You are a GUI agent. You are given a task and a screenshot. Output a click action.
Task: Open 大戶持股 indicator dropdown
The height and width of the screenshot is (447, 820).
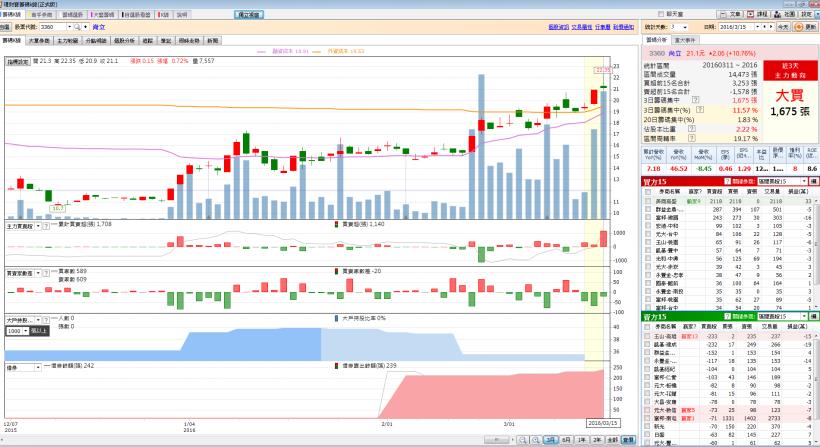coord(38,319)
